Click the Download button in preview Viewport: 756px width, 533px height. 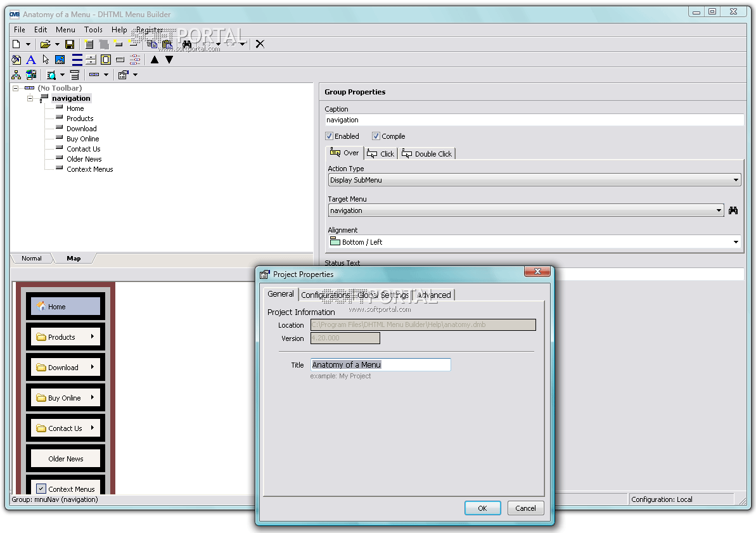(65, 367)
